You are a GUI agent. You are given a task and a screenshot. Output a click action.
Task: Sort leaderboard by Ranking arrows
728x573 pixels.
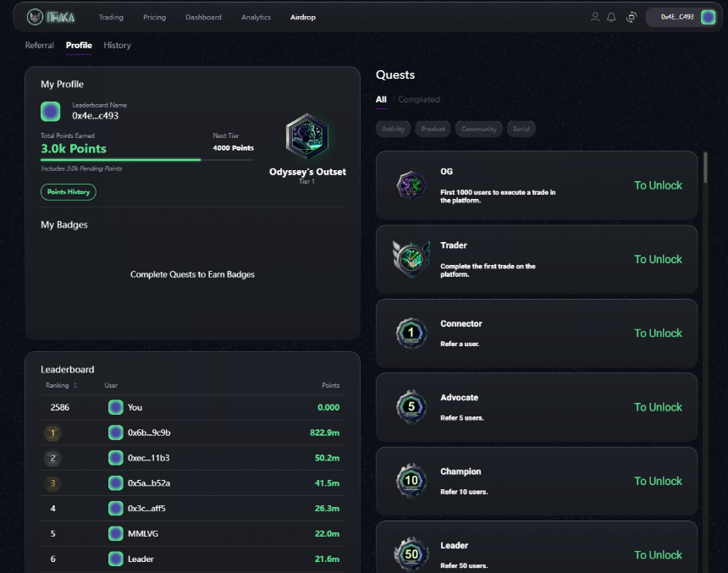click(x=75, y=385)
